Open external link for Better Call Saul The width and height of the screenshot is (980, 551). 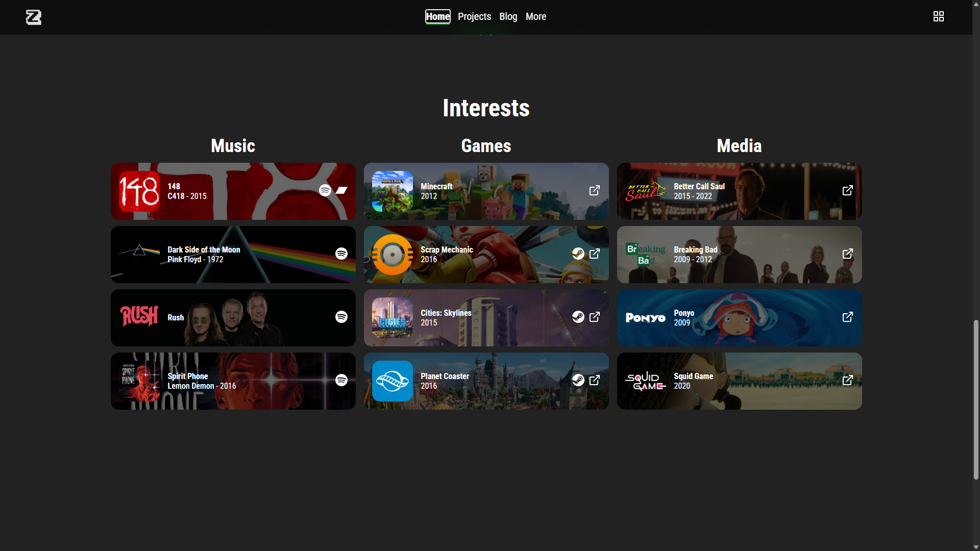[x=848, y=190]
